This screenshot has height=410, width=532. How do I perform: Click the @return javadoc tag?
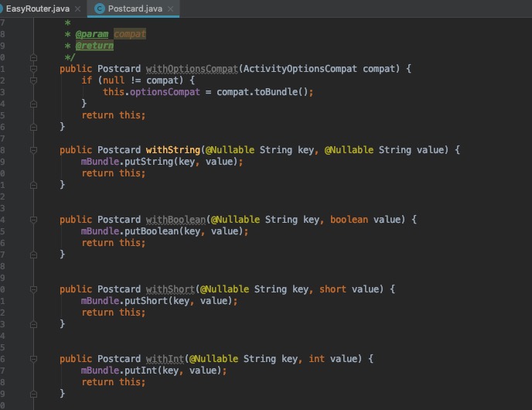point(94,46)
